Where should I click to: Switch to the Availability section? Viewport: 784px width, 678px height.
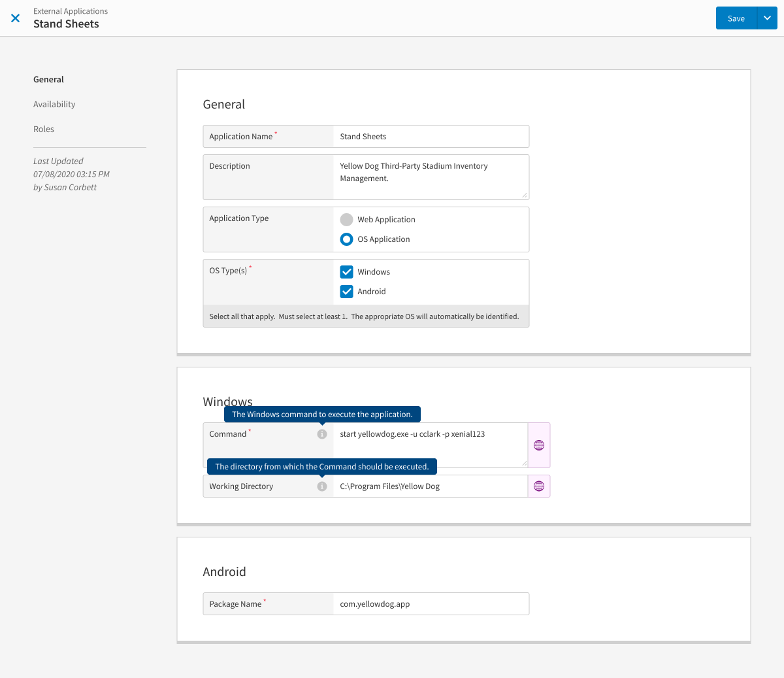[x=54, y=104]
